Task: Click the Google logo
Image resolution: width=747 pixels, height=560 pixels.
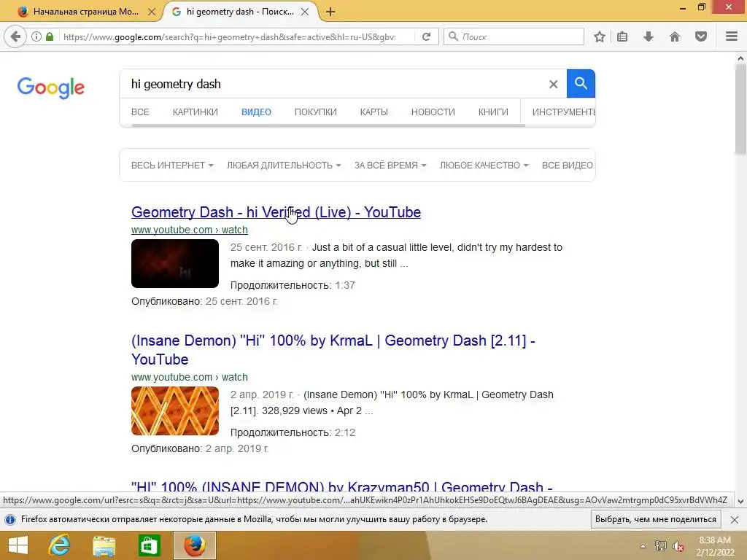Action: (51, 87)
